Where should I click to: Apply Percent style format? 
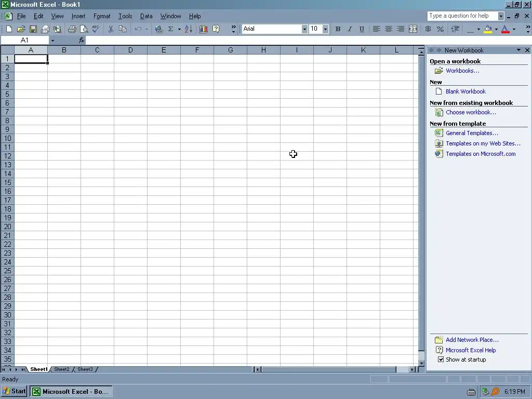click(441, 29)
